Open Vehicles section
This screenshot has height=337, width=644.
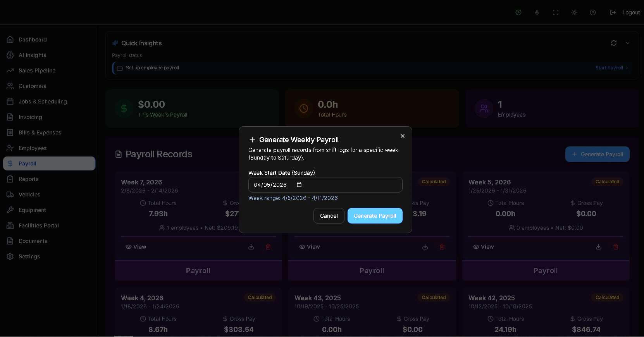[x=49, y=194]
